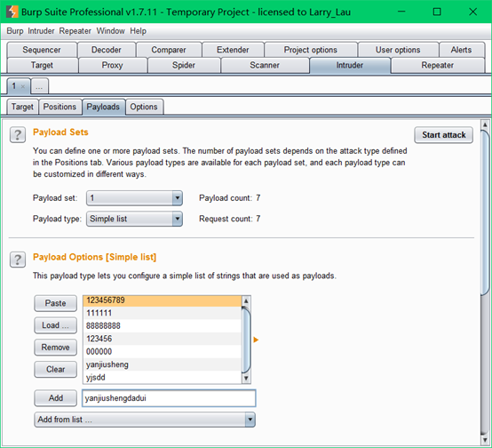Click the Load ... button
This screenshot has height=448, width=492.
pyautogui.click(x=56, y=325)
